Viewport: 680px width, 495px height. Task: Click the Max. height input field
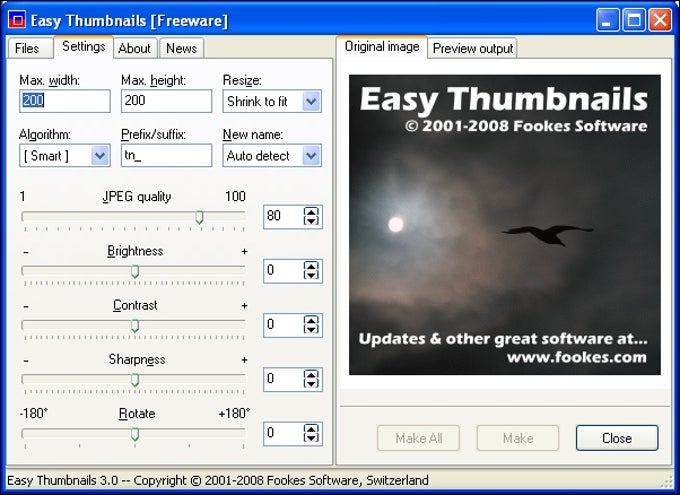pyautogui.click(x=167, y=101)
